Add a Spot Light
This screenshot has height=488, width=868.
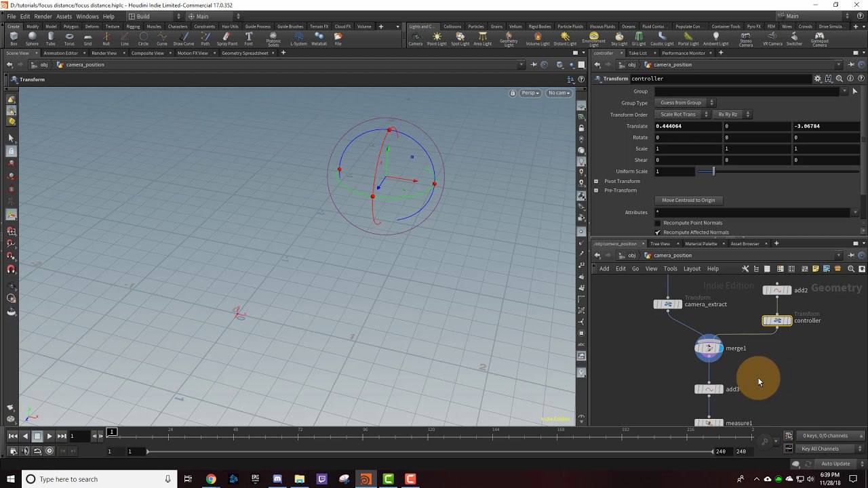[x=460, y=39]
